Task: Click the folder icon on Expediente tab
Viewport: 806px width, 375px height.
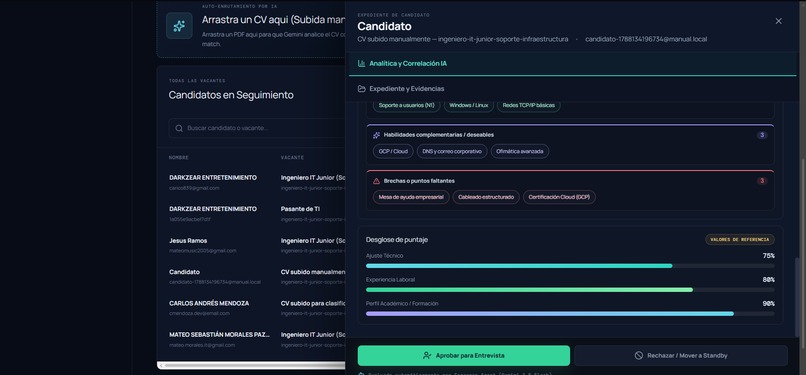Action: coord(362,89)
